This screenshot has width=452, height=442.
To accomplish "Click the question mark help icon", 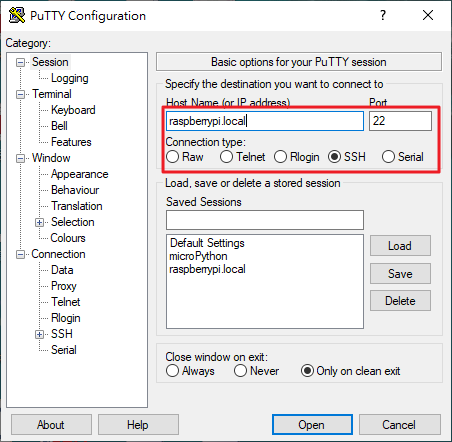I will click(x=383, y=15).
